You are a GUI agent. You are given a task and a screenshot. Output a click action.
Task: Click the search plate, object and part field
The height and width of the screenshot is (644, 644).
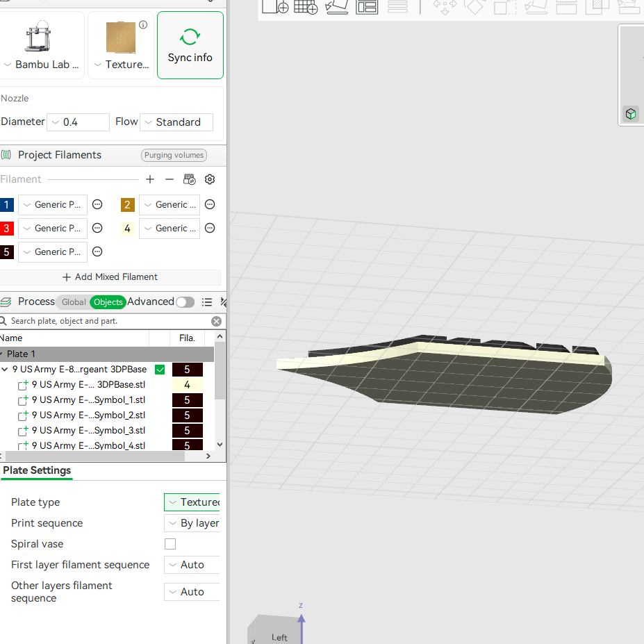pyautogui.click(x=109, y=321)
